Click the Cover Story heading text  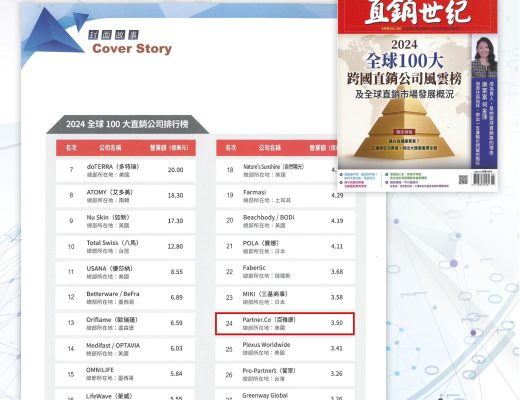[132, 49]
